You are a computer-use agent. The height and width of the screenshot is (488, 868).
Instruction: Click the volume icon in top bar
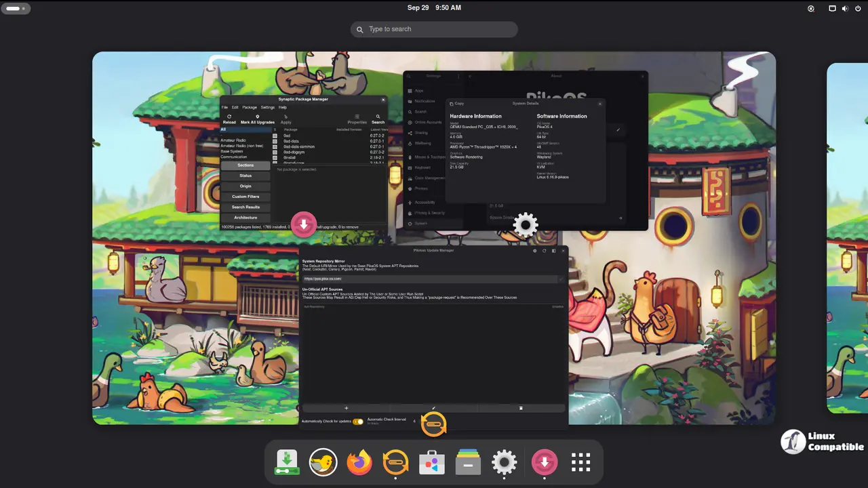click(x=845, y=9)
